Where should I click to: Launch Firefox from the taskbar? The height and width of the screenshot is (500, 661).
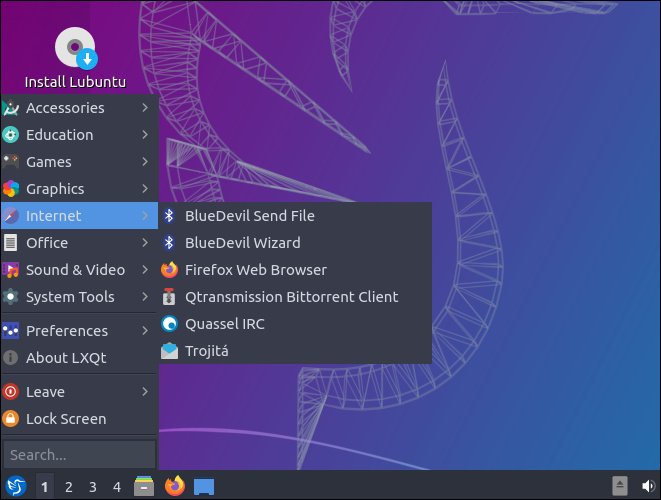click(175, 486)
